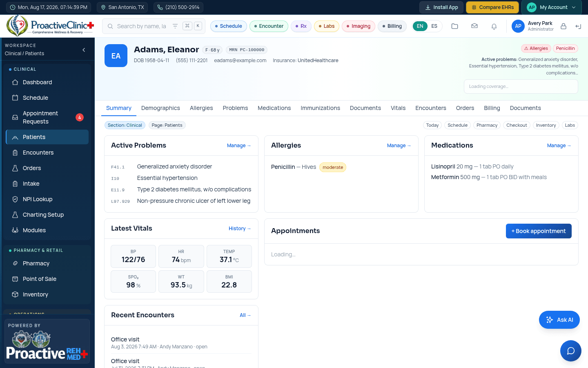Click the search filter sliders icon
Viewport: 588px width, 368px height.
(175, 26)
